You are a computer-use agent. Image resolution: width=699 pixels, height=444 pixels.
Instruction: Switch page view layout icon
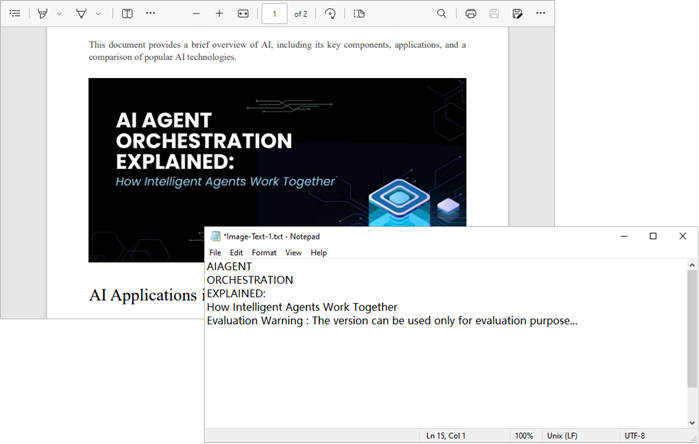tap(359, 14)
